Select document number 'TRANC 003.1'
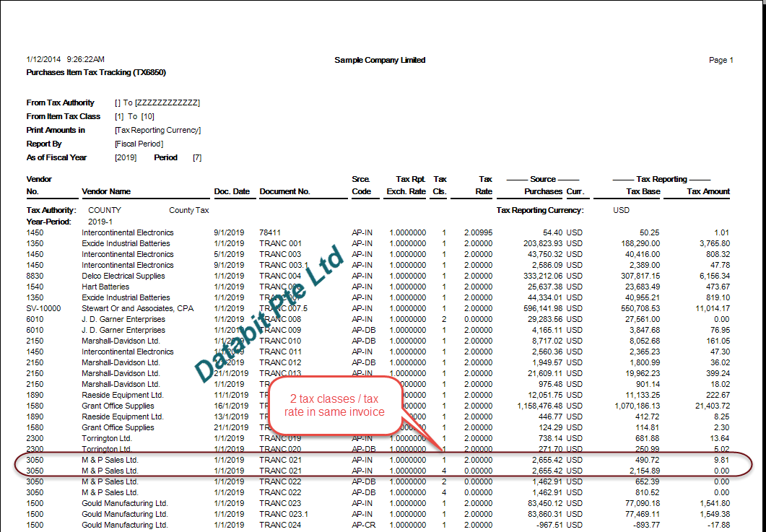 coord(284,265)
